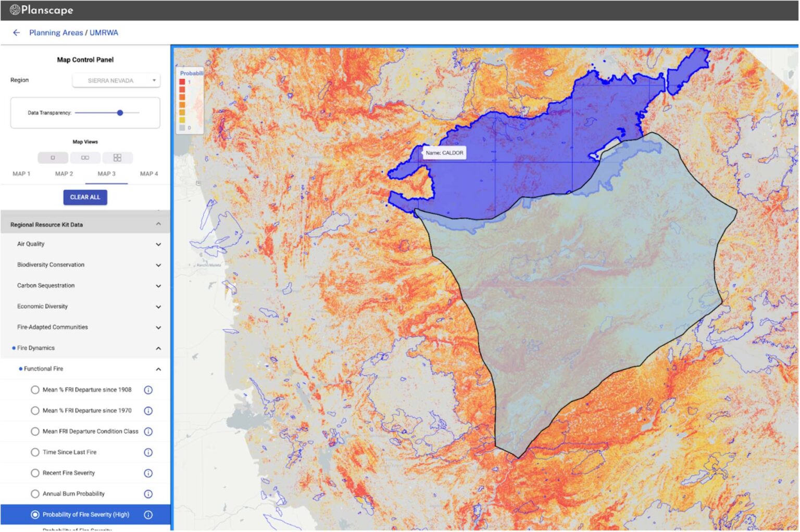Viewport: 800px width, 532px height.
Task: Open info for Annual Burn Probability
Action: pyautogui.click(x=148, y=493)
